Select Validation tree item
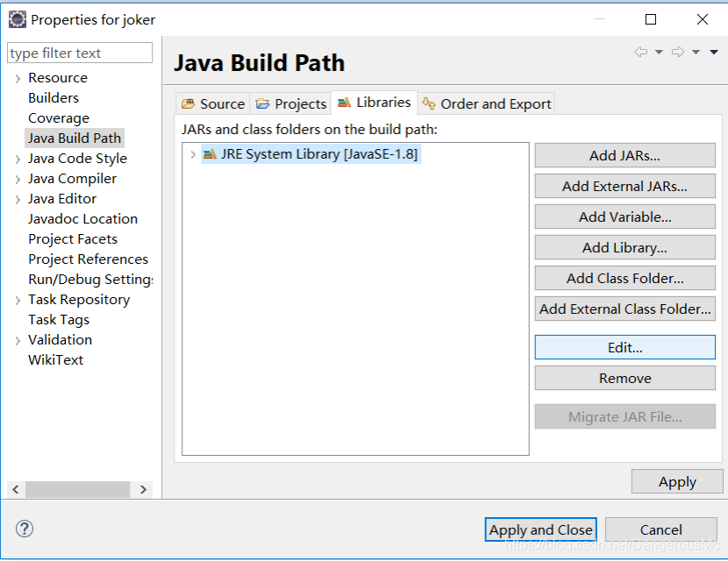 pyautogui.click(x=60, y=339)
